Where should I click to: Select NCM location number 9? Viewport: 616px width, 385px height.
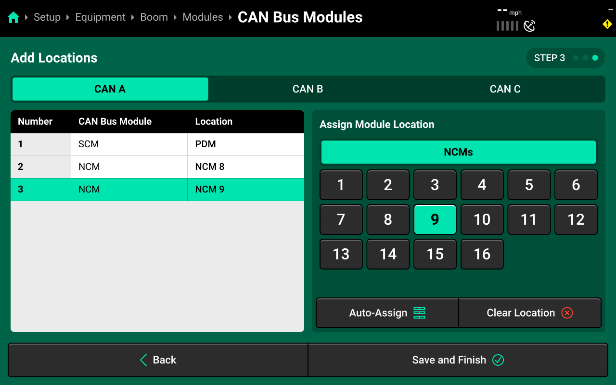435,220
